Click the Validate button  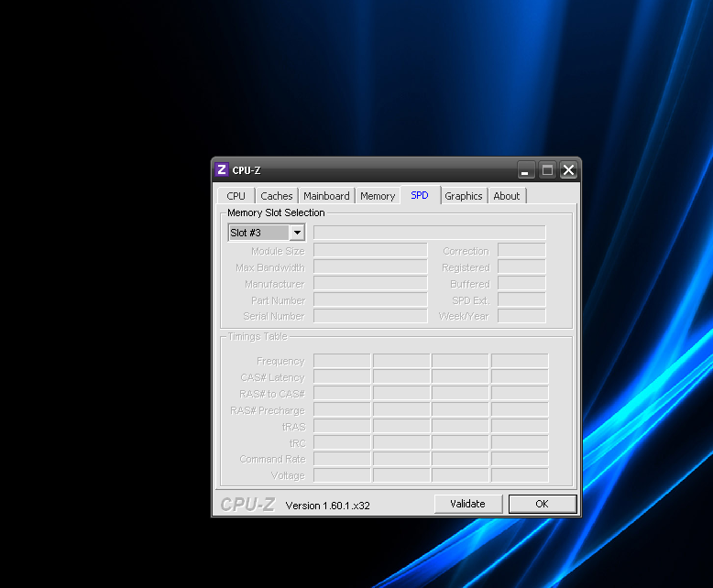point(468,504)
